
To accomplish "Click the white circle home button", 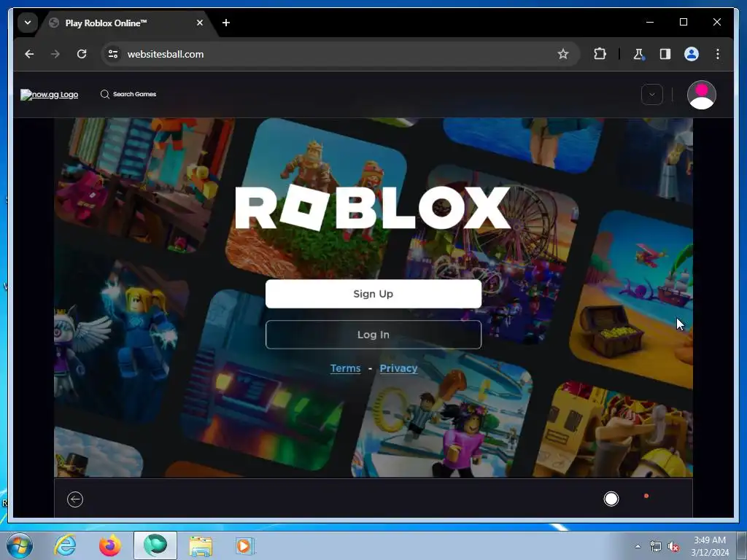I will (611, 499).
